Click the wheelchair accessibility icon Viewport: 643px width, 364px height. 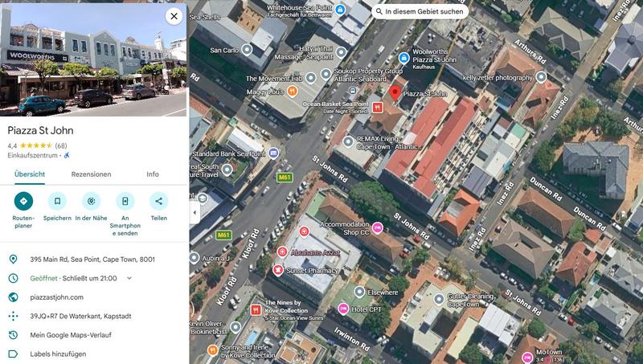point(67,155)
